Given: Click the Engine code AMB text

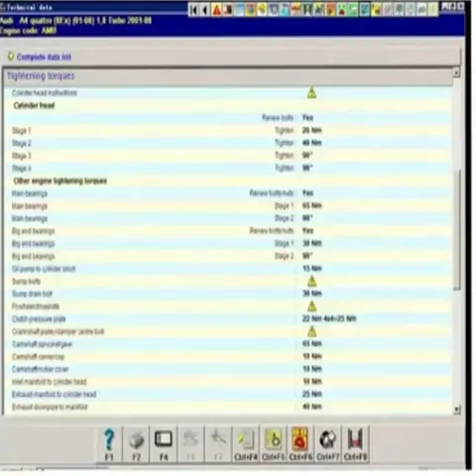Looking at the screenshot, I should (x=28, y=31).
